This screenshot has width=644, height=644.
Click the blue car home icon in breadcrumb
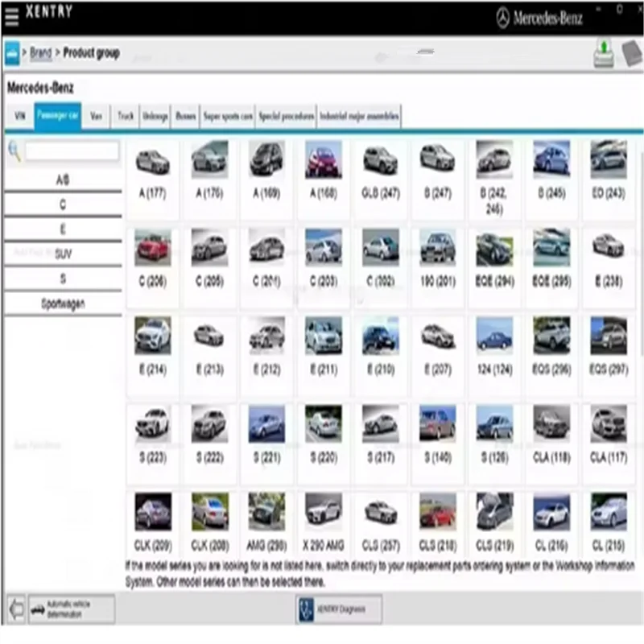pos(12,53)
